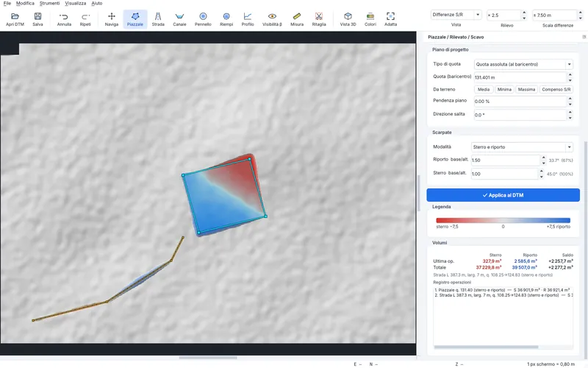
Task: Increase Scala differenze value
Action: tap(580, 13)
